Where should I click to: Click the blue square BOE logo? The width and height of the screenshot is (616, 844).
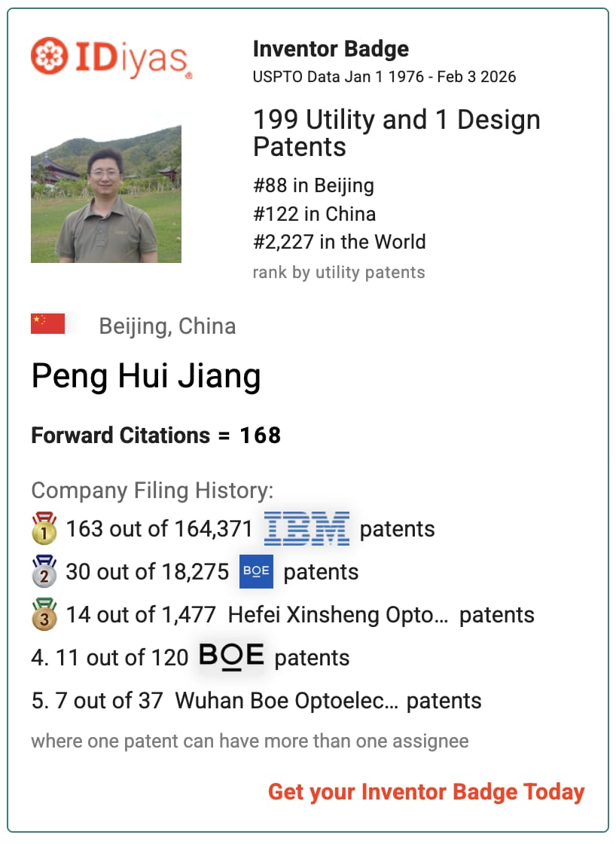pos(256,571)
